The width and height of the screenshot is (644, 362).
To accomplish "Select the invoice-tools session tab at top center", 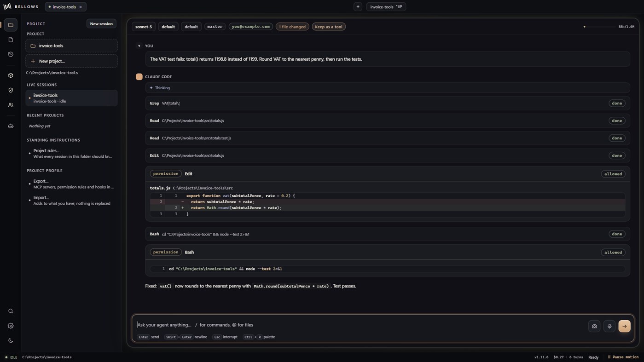I will [386, 7].
